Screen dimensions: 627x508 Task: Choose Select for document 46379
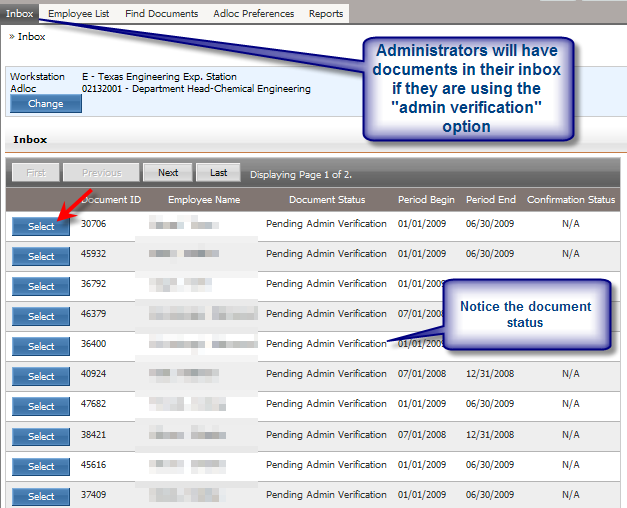tap(41, 317)
